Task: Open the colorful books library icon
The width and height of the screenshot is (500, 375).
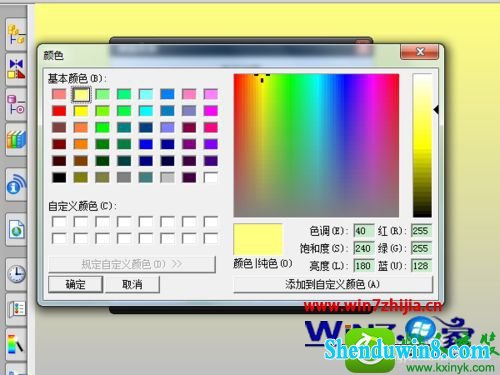Action: (x=16, y=139)
